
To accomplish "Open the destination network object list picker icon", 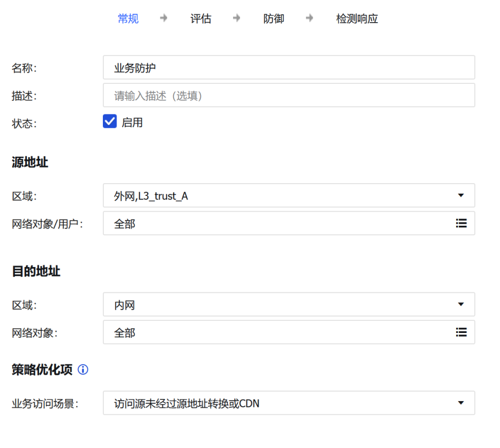I will (x=461, y=332).
